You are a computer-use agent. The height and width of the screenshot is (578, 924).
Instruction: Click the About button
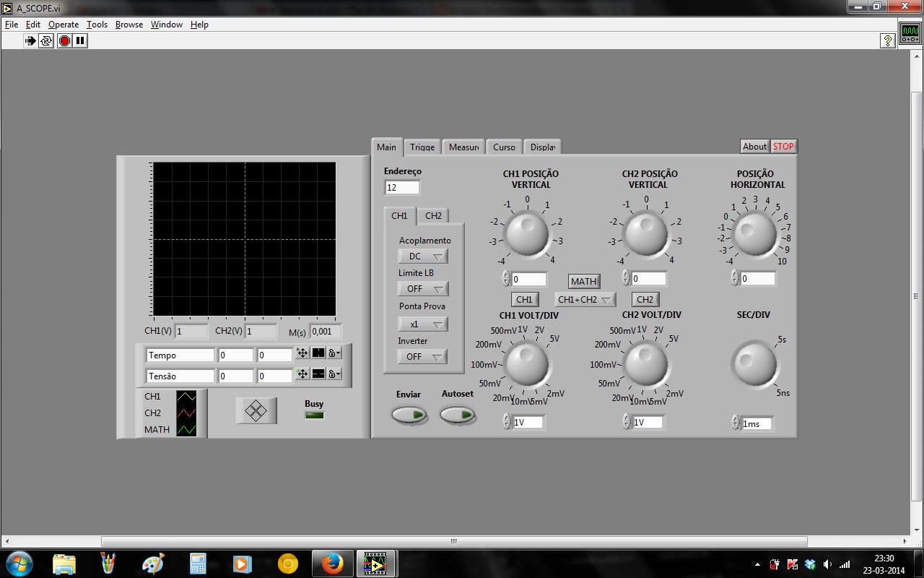click(755, 146)
